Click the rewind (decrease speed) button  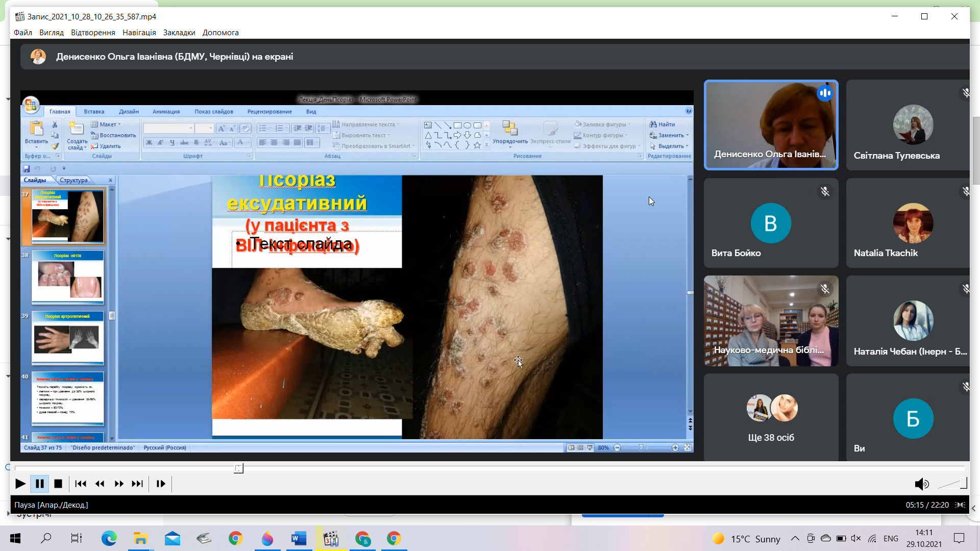coord(100,484)
